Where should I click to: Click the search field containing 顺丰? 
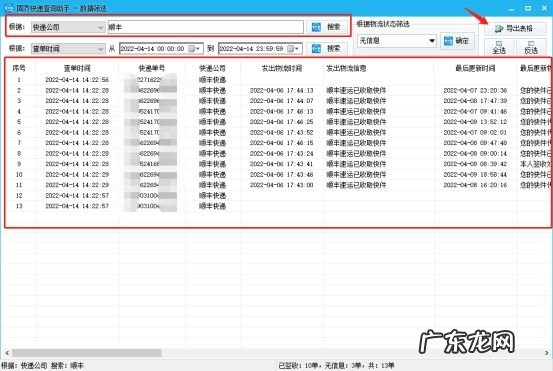[206, 27]
